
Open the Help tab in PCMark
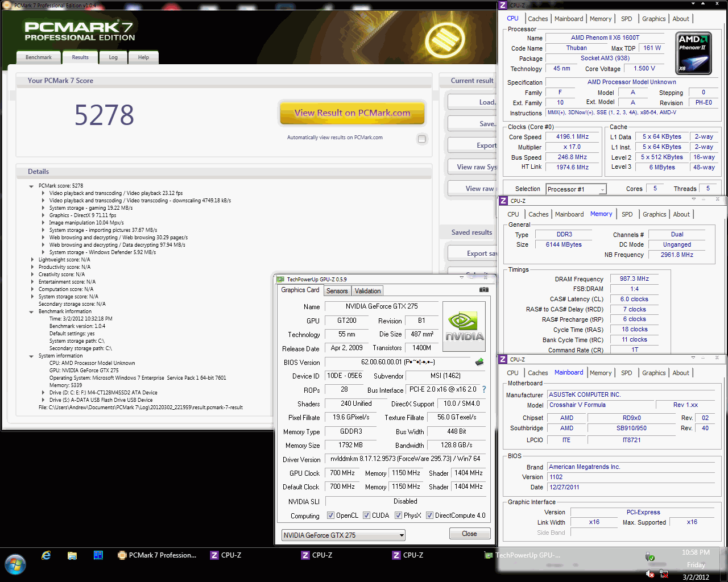143,57
